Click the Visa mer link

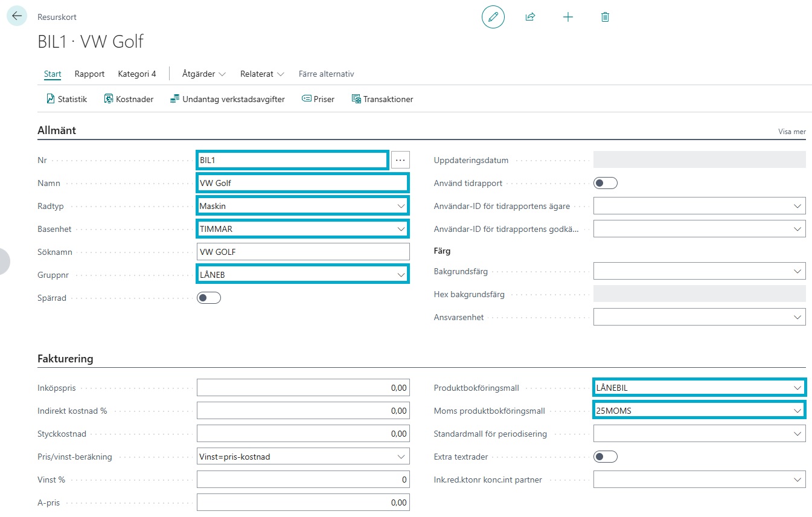click(x=791, y=132)
